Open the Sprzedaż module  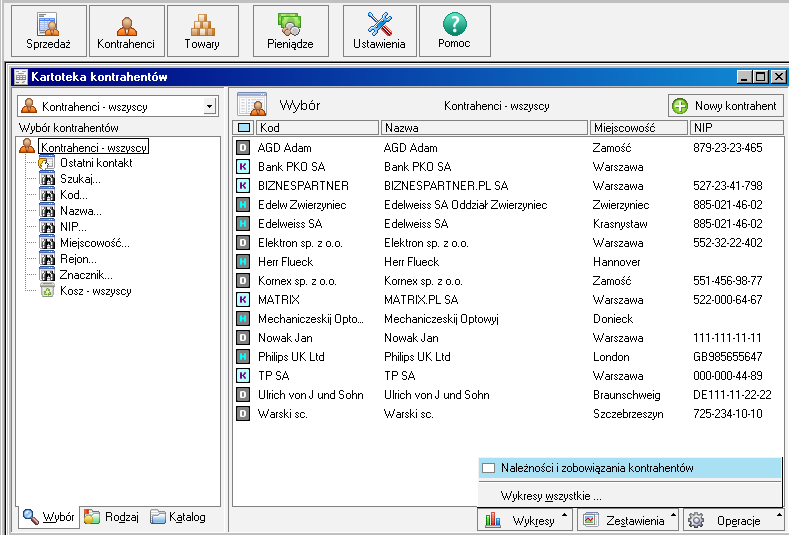coord(48,31)
